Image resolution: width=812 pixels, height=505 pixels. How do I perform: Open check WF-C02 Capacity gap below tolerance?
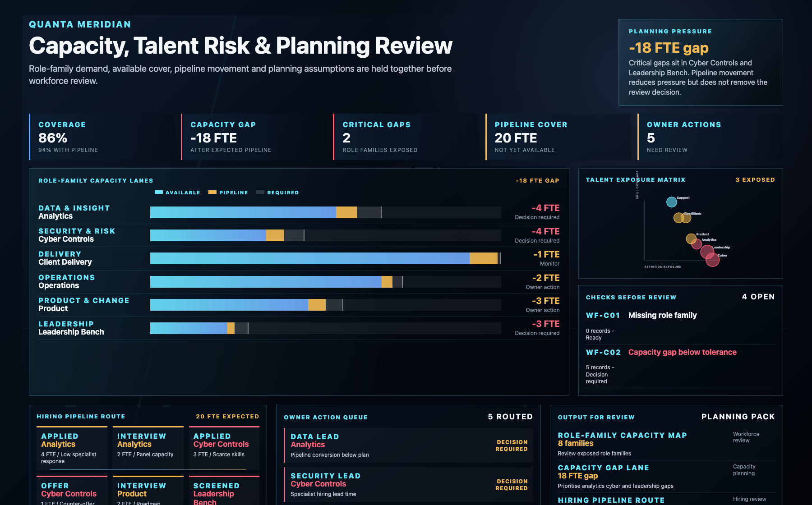click(681, 367)
